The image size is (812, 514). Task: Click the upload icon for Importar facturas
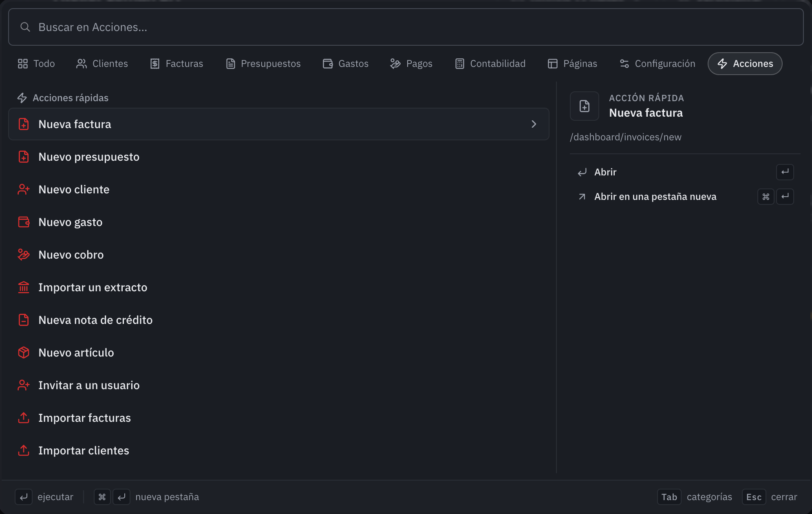(x=24, y=418)
